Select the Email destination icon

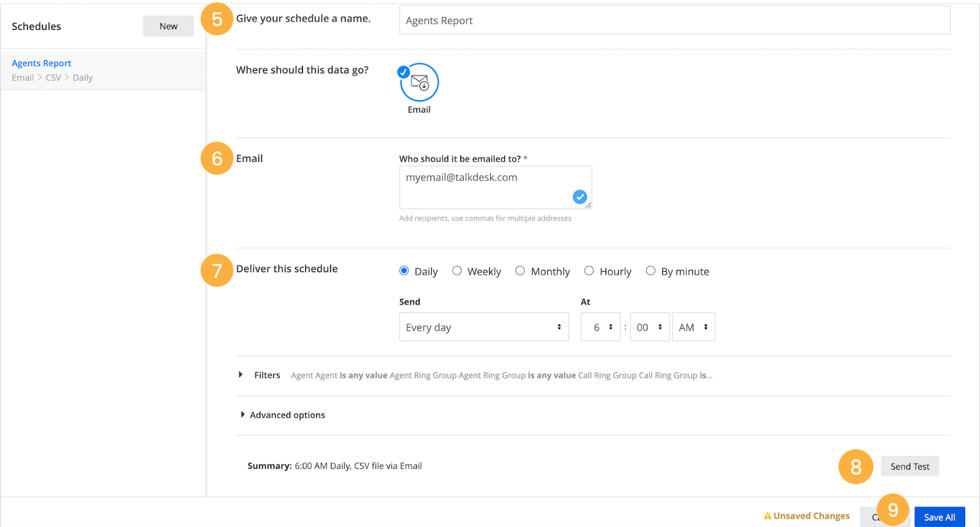click(419, 82)
